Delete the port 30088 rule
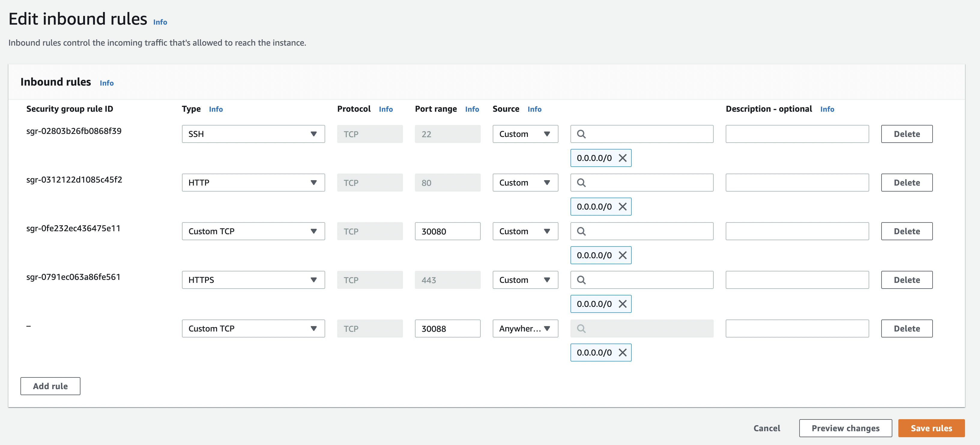The height and width of the screenshot is (445, 980). [x=906, y=328]
